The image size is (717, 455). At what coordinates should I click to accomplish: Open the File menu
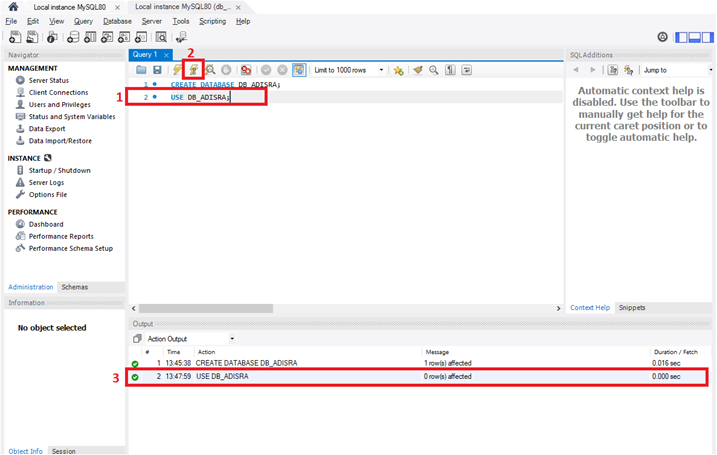(11, 21)
